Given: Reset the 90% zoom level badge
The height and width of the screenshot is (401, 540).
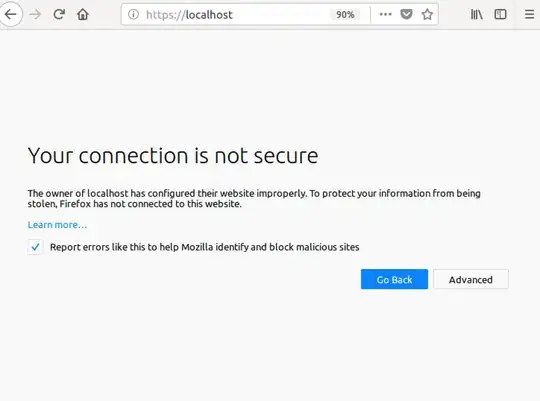Looking at the screenshot, I should 345,14.
